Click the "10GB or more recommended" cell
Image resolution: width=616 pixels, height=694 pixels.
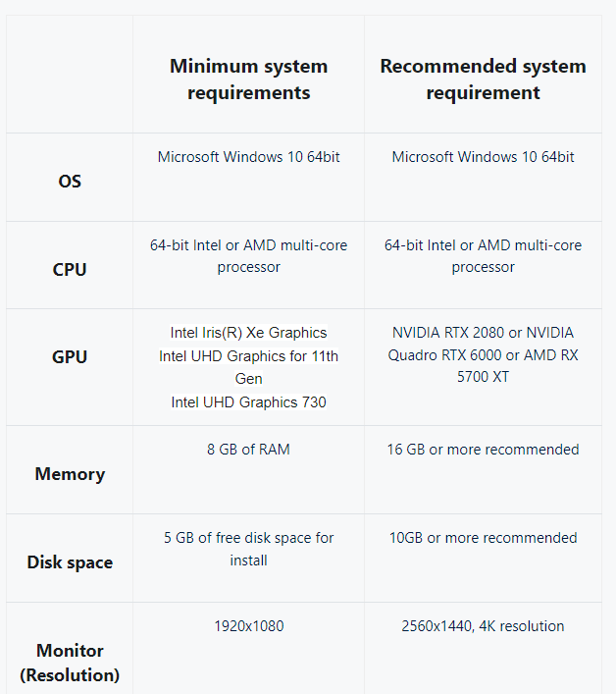[483, 538]
